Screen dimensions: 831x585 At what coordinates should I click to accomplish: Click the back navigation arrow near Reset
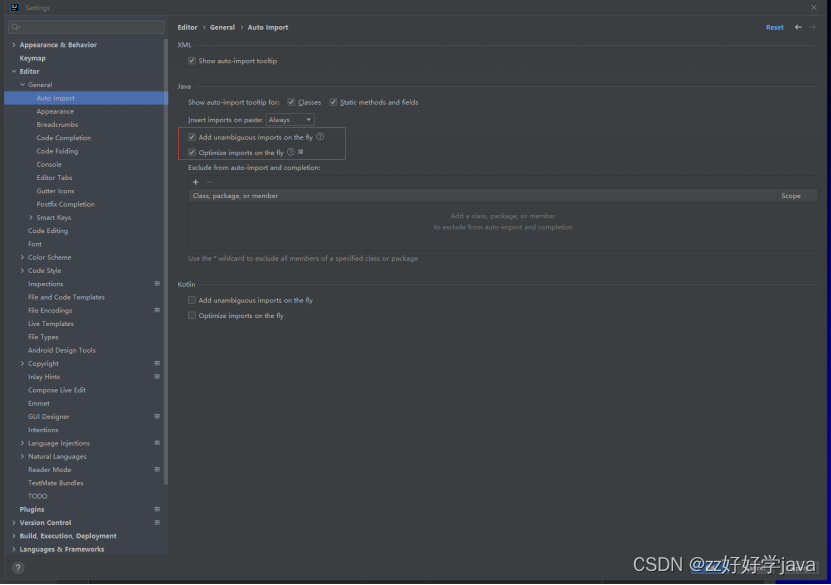coord(798,27)
